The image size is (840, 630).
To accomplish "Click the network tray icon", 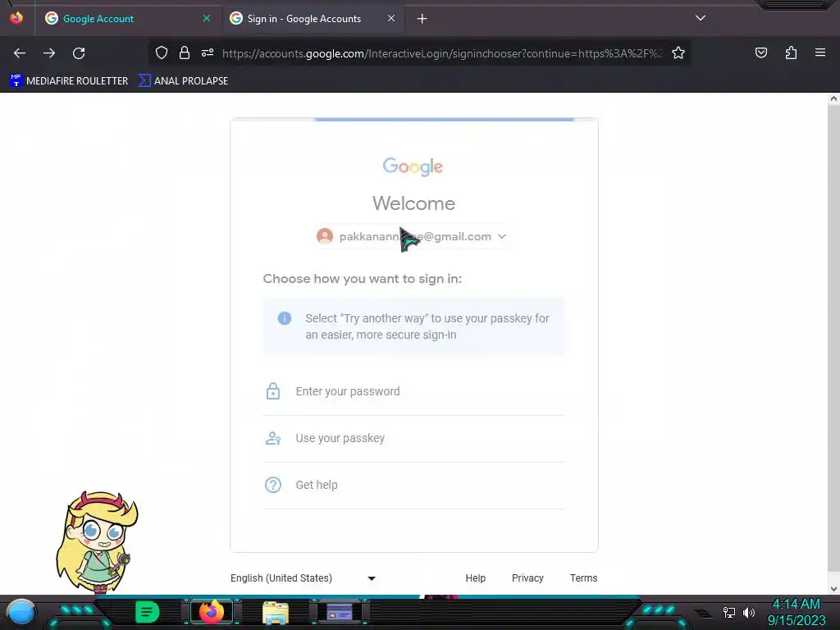I will point(728,612).
